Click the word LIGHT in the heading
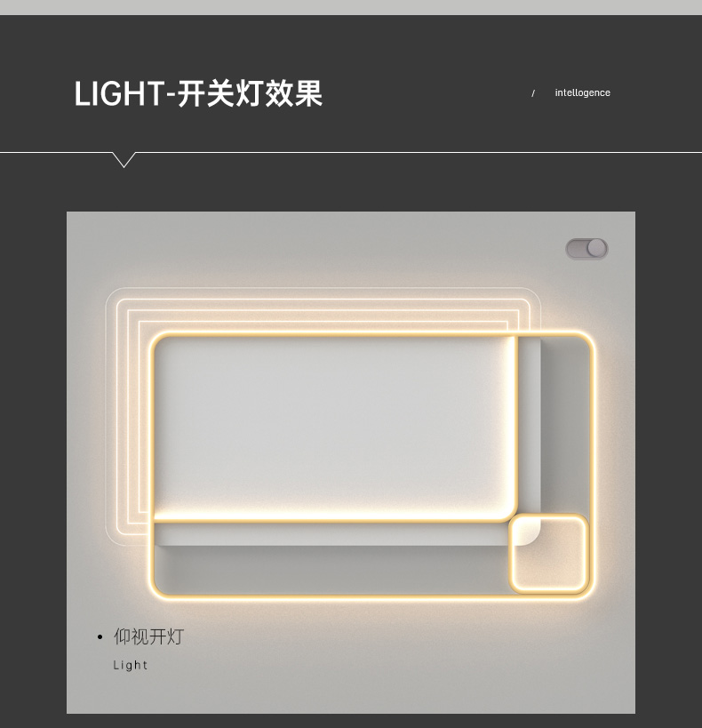This screenshot has width=702, height=728. (119, 94)
